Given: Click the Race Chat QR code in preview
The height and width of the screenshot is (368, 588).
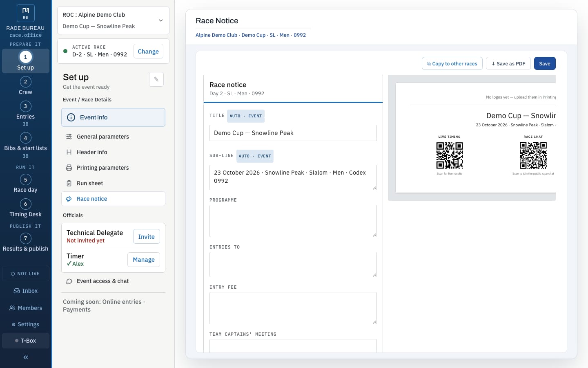Looking at the screenshot, I should (533, 155).
